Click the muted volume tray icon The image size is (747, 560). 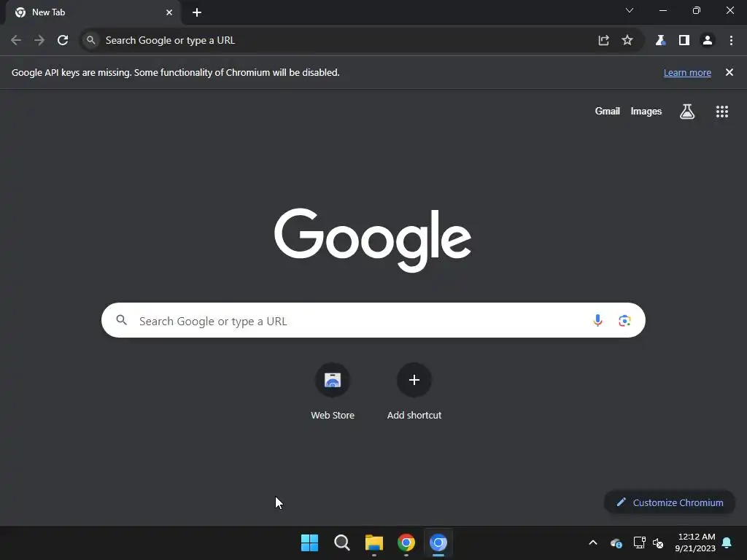[659, 542]
